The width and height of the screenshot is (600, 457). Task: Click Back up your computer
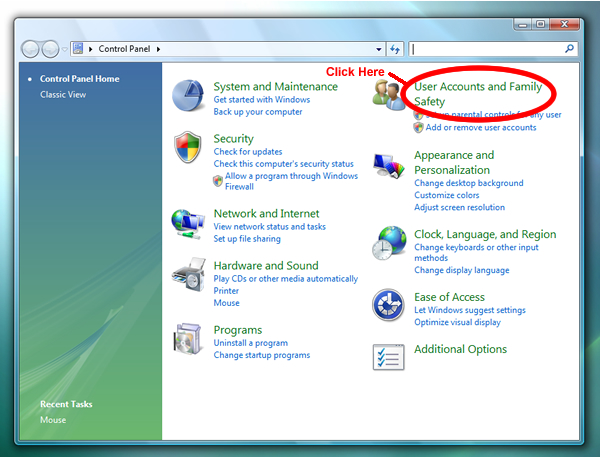258,112
